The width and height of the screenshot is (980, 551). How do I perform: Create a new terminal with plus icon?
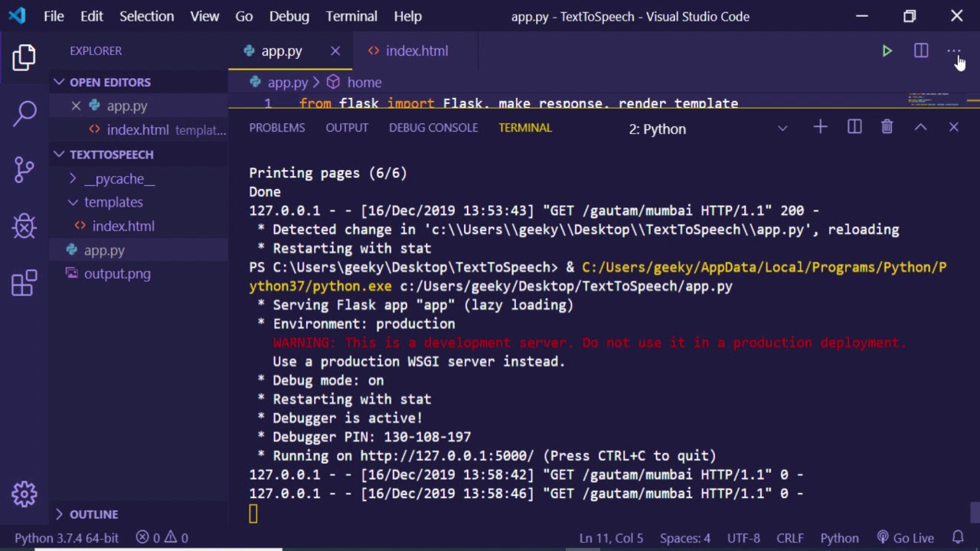(820, 128)
